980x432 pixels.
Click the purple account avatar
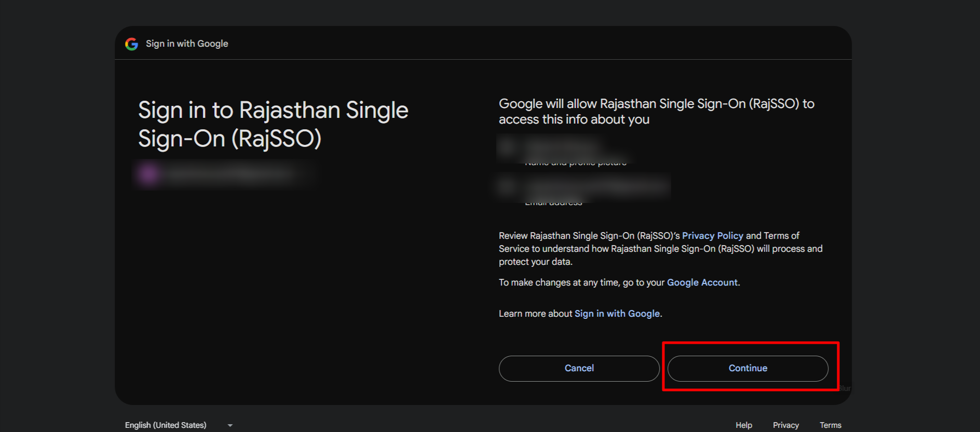(x=149, y=174)
